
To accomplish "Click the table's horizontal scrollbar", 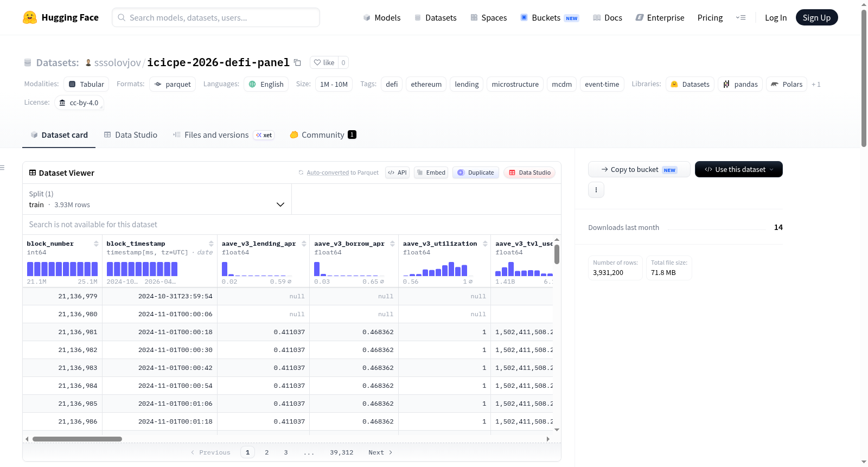I will pos(77,439).
